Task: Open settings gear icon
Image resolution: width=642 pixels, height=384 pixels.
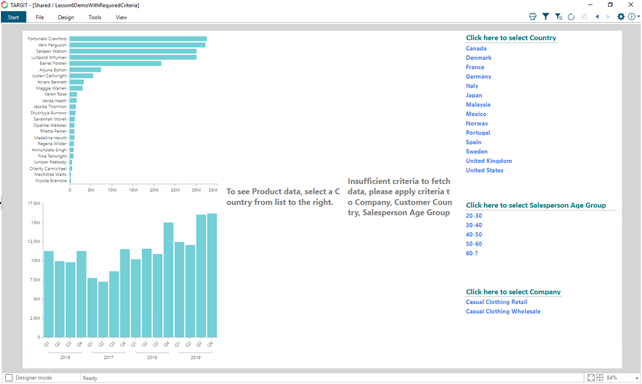Action: pos(621,17)
